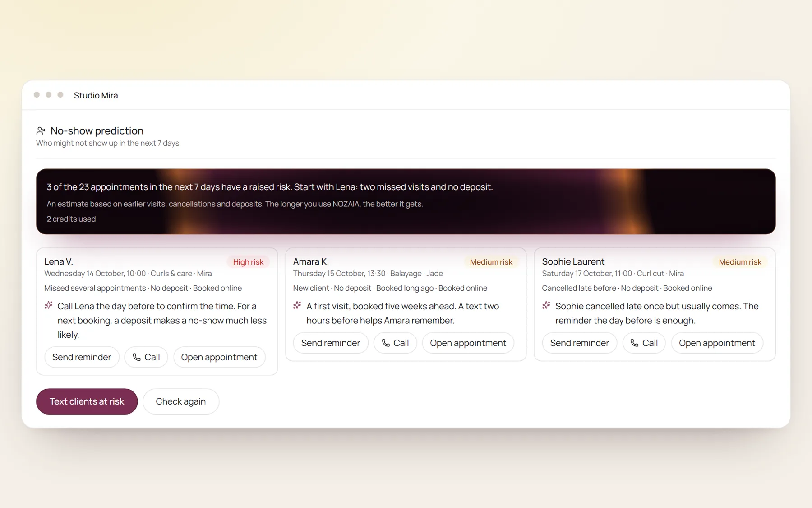Click 'Saturday 17 October, 11:00' appointment line

[x=613, y=274]
